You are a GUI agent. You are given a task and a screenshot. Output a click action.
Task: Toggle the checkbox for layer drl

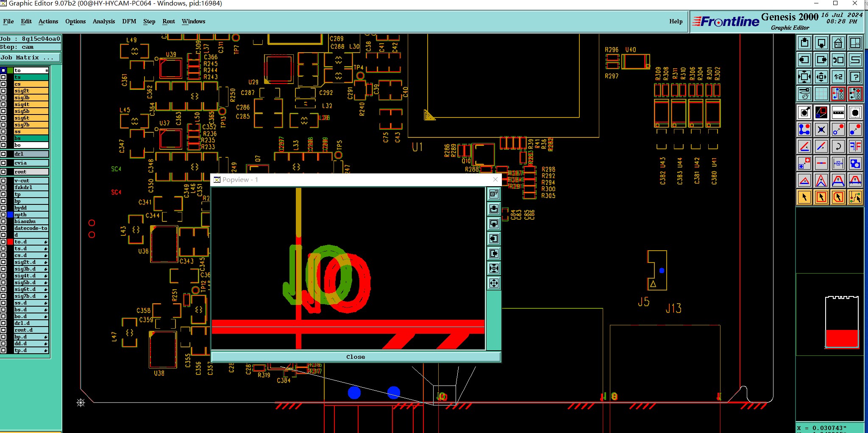(3, 154)
